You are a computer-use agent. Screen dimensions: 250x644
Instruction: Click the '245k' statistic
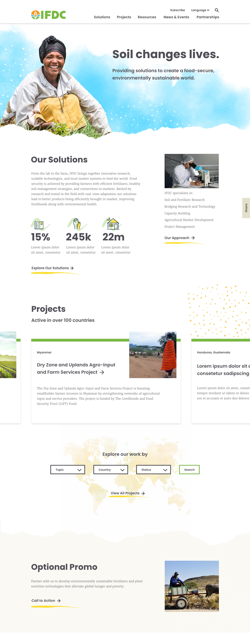click(79, 237)
